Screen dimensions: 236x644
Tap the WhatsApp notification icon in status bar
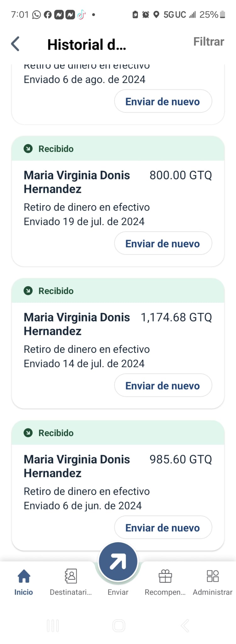(36, 14)
